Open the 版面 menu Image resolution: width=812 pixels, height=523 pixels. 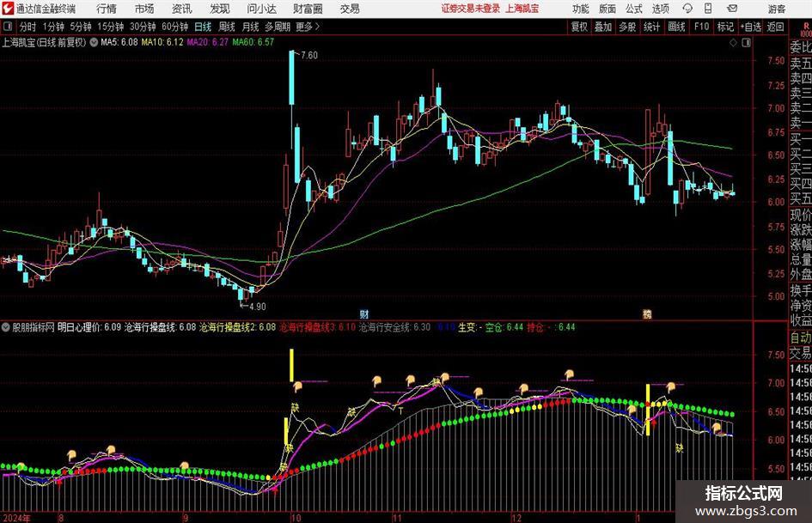pos(607,9)
